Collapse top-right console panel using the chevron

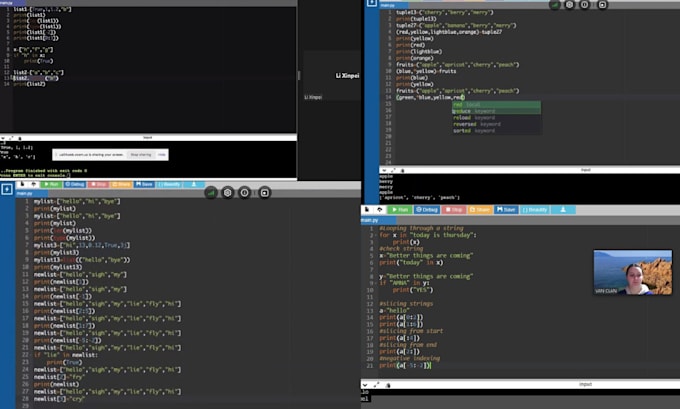pos(384,170)
